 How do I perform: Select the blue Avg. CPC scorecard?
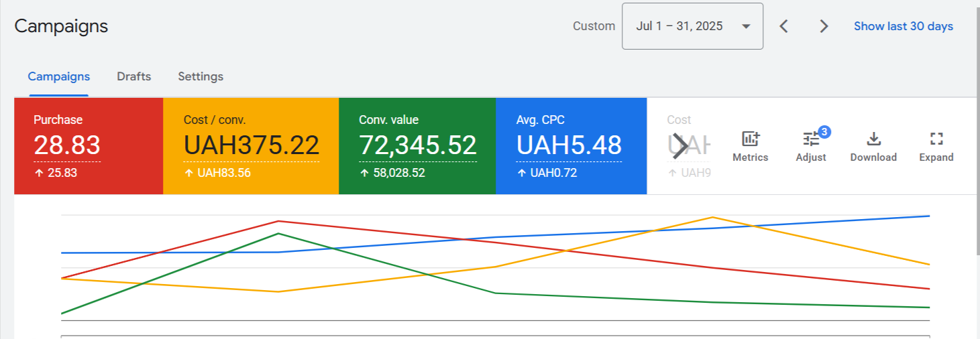pyautogui.click(x=571, y=146)
